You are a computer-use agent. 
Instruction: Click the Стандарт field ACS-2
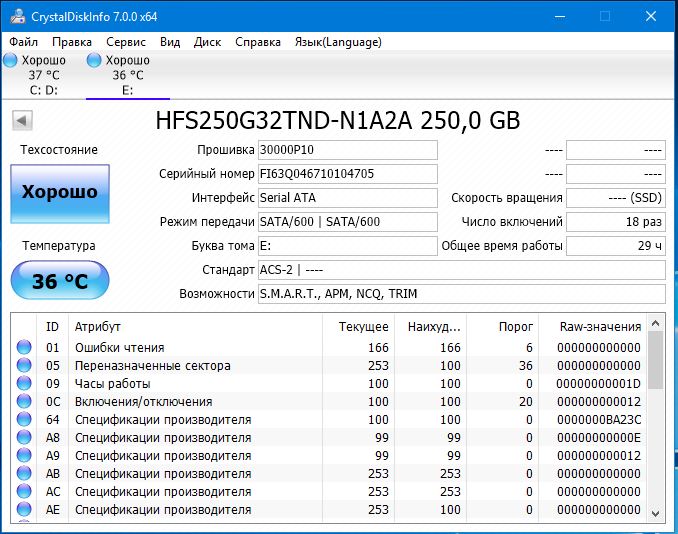click(x=462, y=270)
